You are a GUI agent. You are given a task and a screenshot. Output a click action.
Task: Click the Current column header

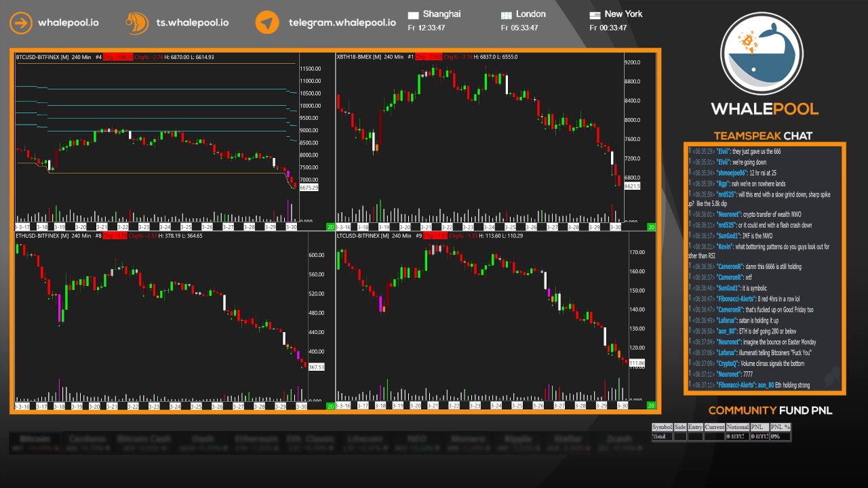pyautogui.click(x=715, y=428)
